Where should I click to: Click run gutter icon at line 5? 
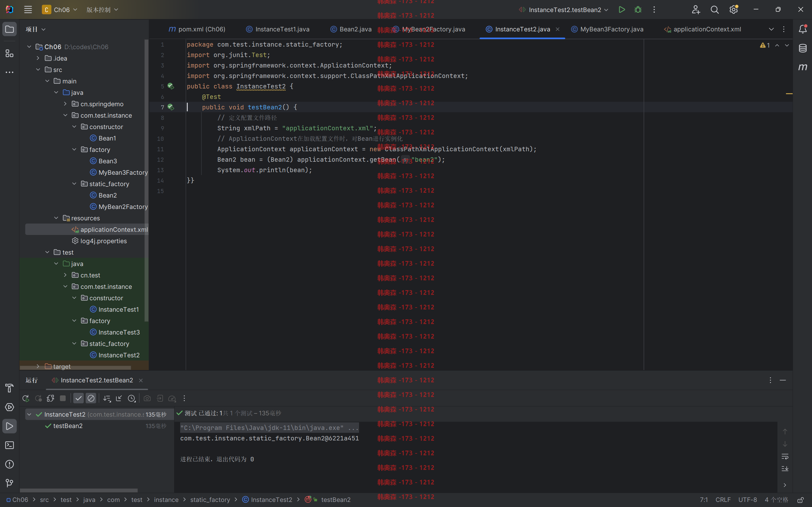171,86
